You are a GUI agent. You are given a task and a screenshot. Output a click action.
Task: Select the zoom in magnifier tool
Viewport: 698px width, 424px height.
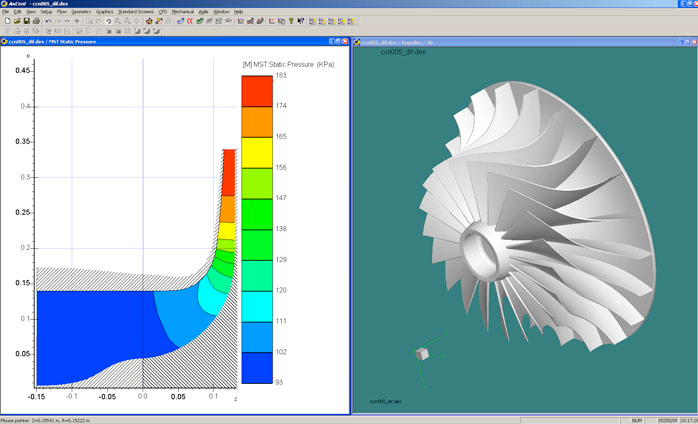pyautogui.click(x=118, y=21)
